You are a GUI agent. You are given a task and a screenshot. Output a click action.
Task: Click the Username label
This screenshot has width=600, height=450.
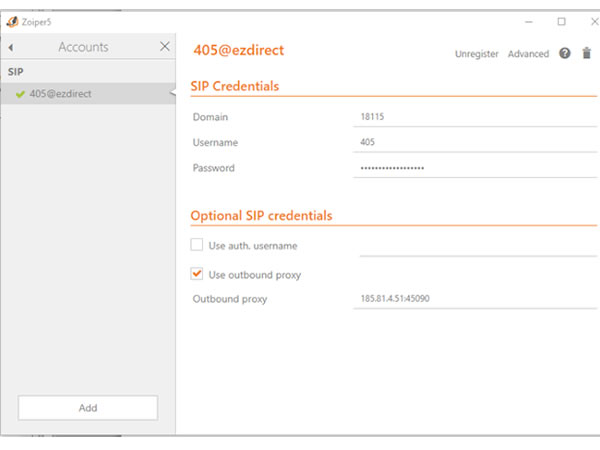pos(215,143)
